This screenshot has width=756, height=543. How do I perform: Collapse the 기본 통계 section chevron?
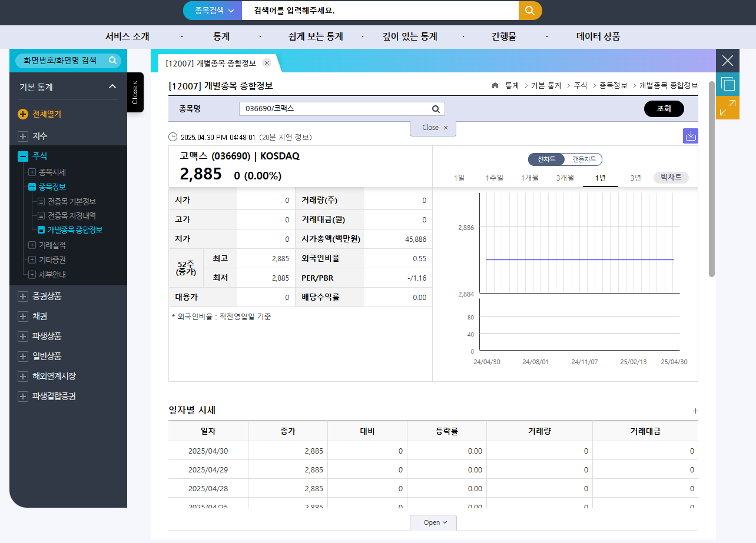112,87
